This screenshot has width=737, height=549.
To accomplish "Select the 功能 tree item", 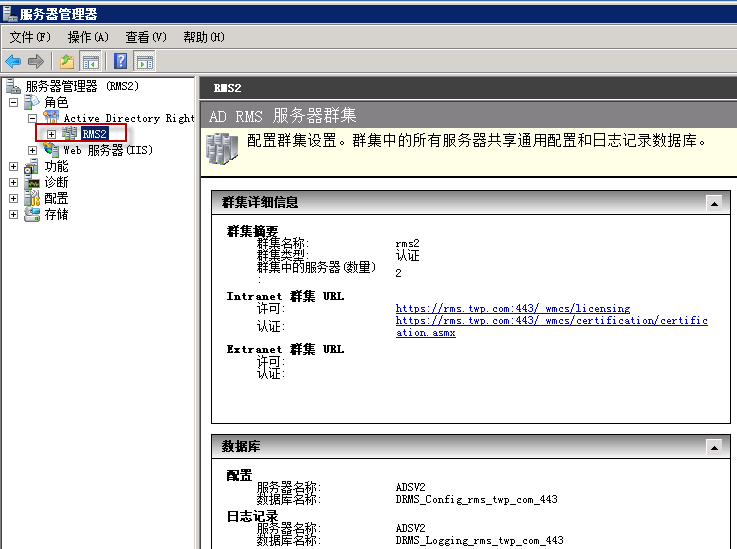I will coord(56,166).
